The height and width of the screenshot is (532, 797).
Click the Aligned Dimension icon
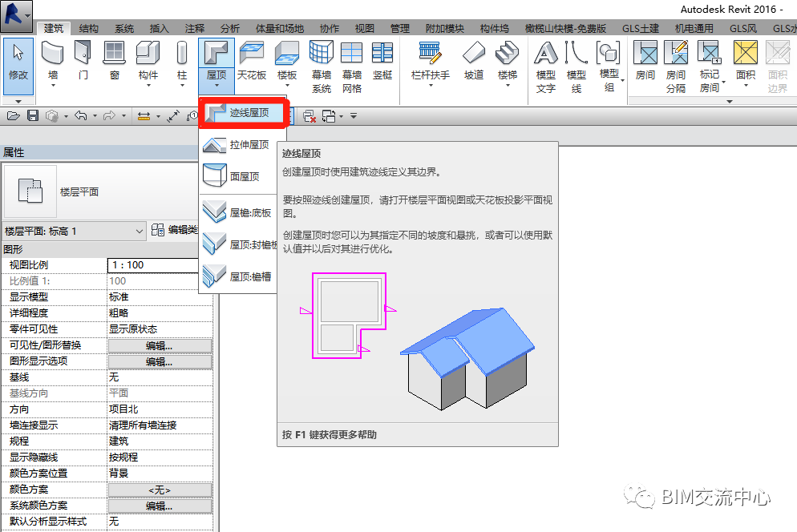[x=173, y=116]
